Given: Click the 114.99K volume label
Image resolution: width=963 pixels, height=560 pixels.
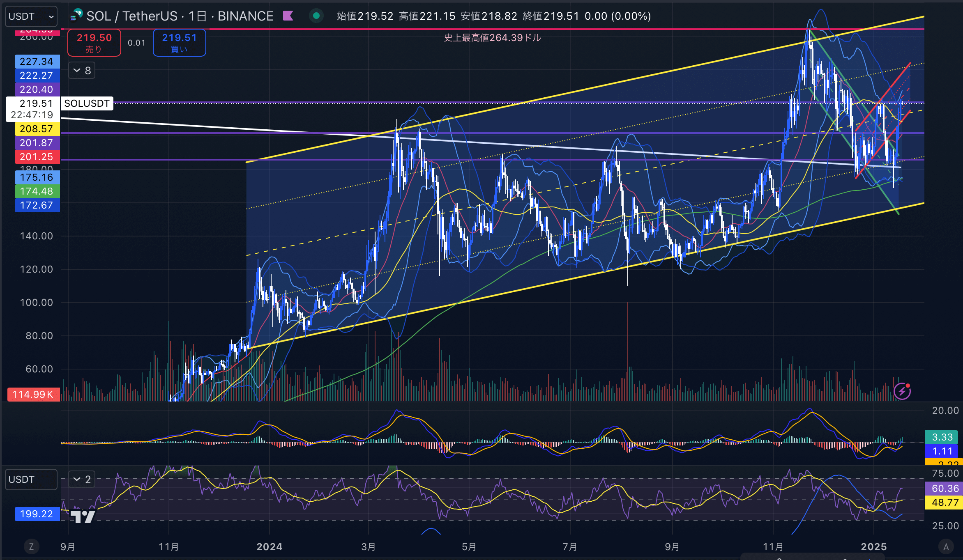Looking at the screenshot, I should (33, 395).
